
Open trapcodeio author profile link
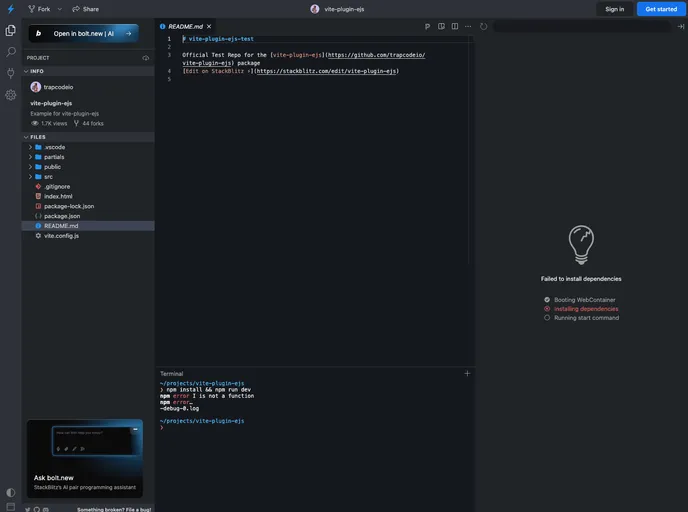(x=58, y=87)
